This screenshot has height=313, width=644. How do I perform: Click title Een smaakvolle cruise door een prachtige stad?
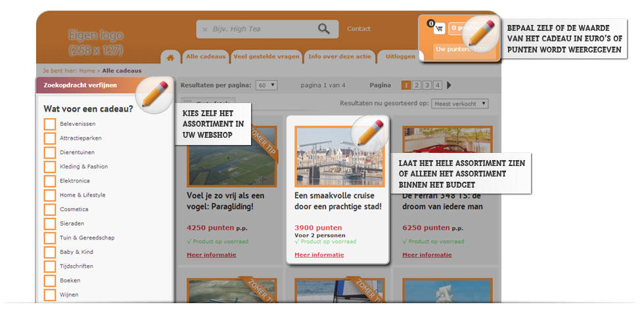point(338,201)
